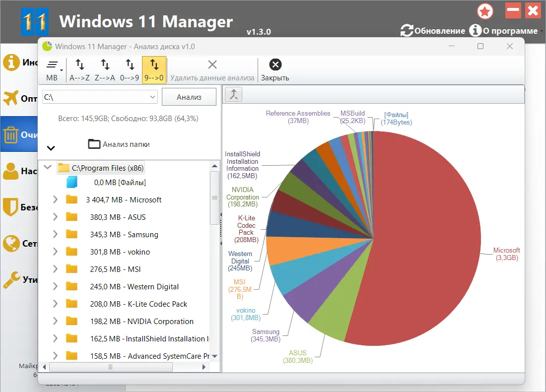Screen dimensions: 546x392
Task: Click the teal vokino pie slice
Action: click(x=299, y=270)
